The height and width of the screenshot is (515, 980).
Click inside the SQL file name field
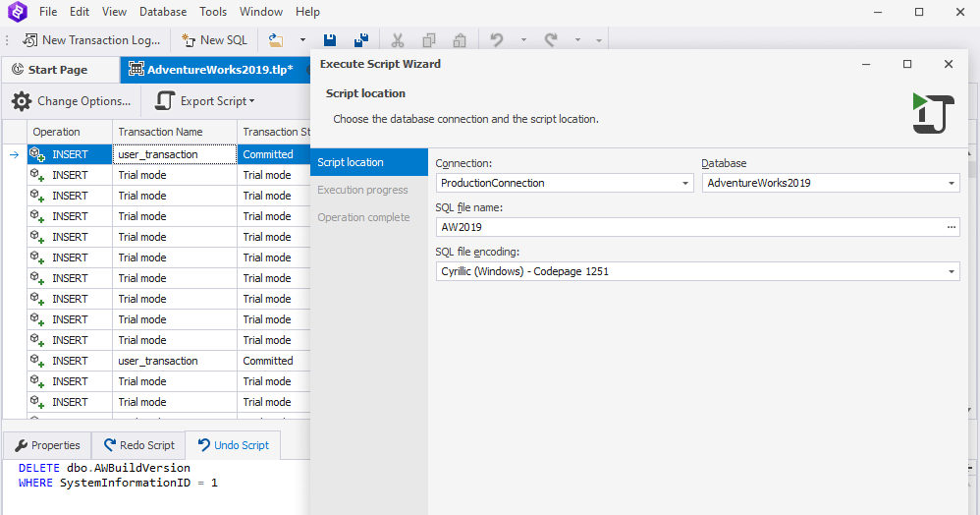pyautogui.click(x=687, y=227)
